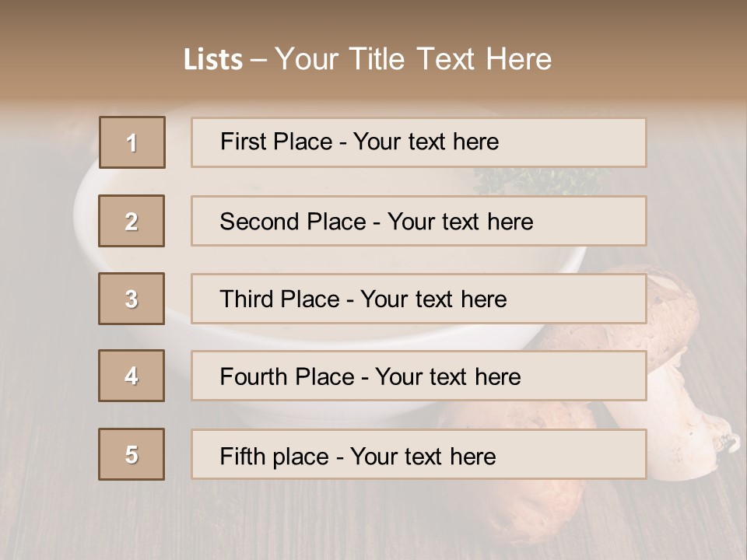Click the word "Fifth" in the list
Viewport: 747px width, 560px height.
click(x=242, y=456)
